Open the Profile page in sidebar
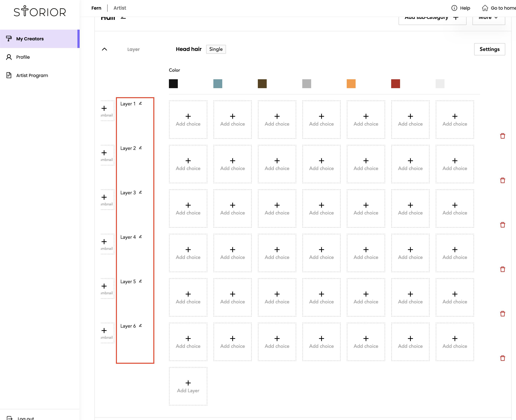Viewport: 516px width, 420px height. pyautogui.click(x=23, y=57)
